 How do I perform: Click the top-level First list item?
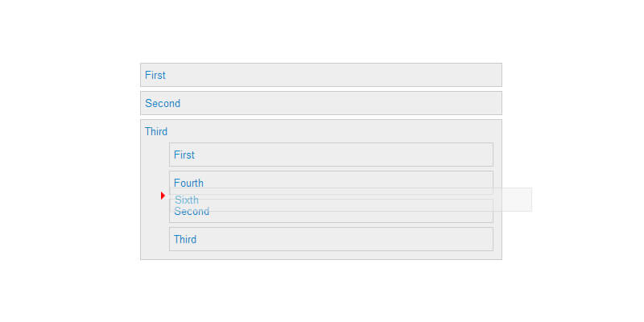(320, 75)
